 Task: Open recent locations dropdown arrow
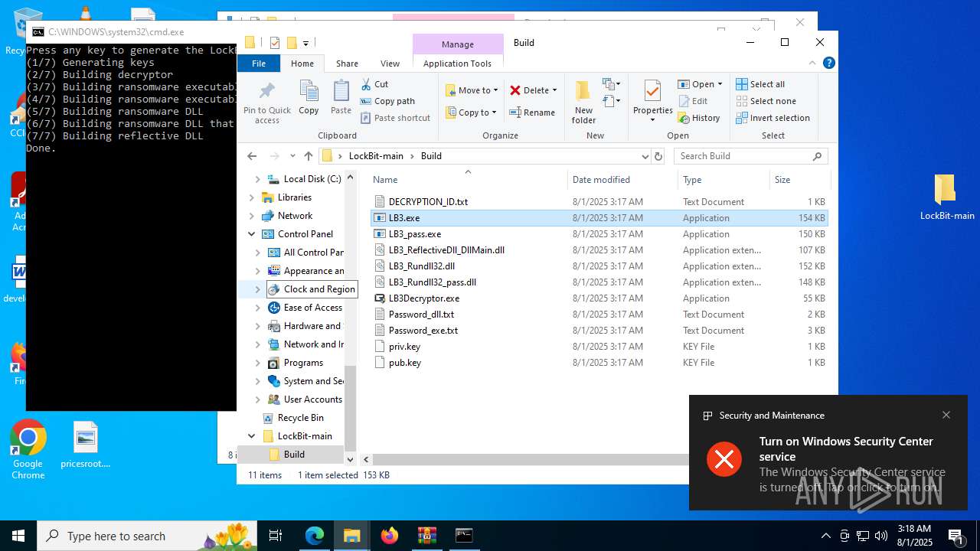(x=292, y=156)
